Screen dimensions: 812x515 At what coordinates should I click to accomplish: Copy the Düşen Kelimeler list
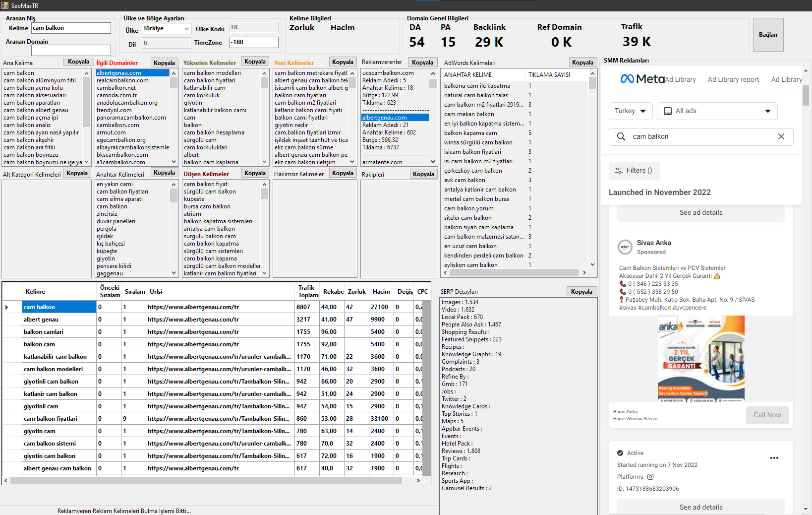point(255,173)
